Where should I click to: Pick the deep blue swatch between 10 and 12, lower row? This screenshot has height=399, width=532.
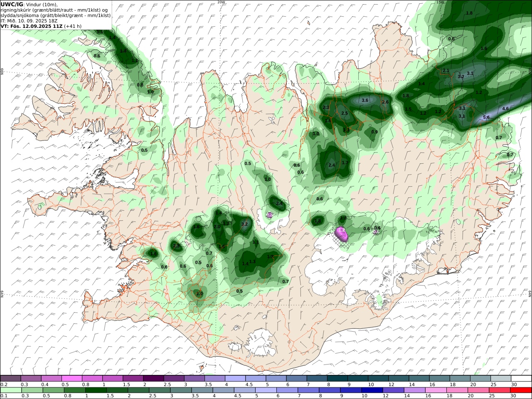pos(372,390)
